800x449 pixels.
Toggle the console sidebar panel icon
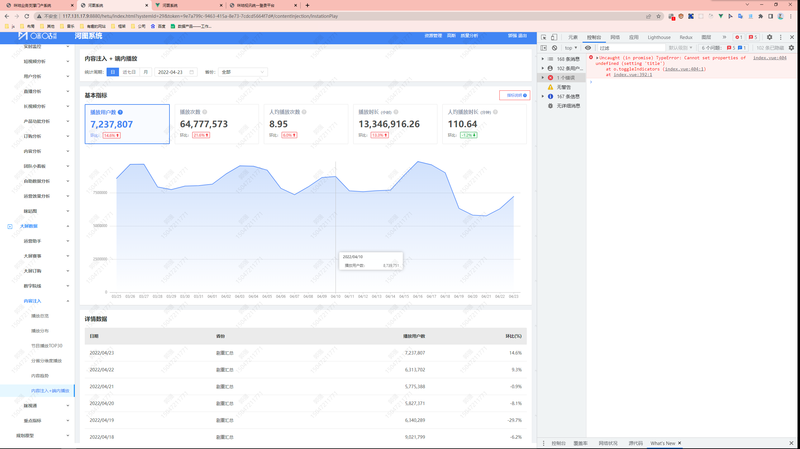tap(544, 48)
